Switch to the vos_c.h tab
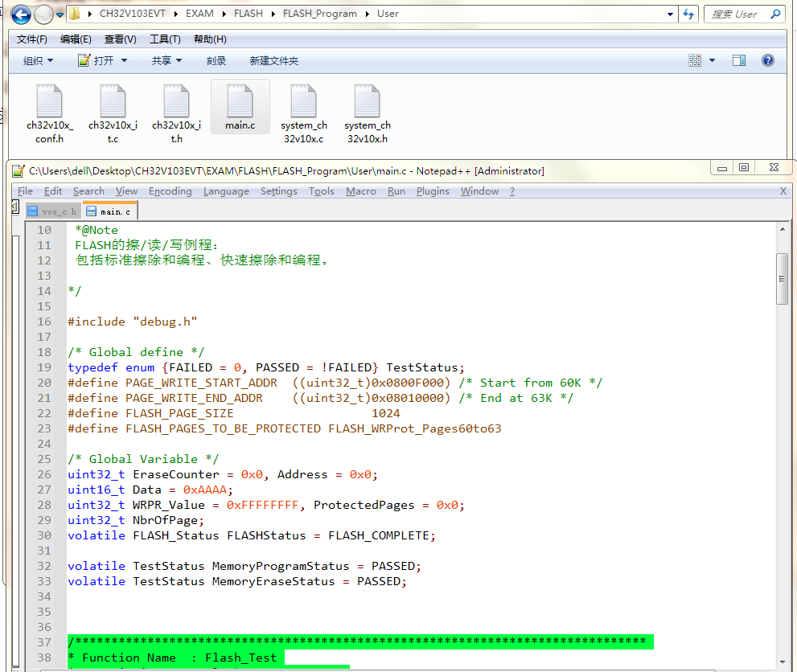The image size is (797, 672). click(53, 211)
